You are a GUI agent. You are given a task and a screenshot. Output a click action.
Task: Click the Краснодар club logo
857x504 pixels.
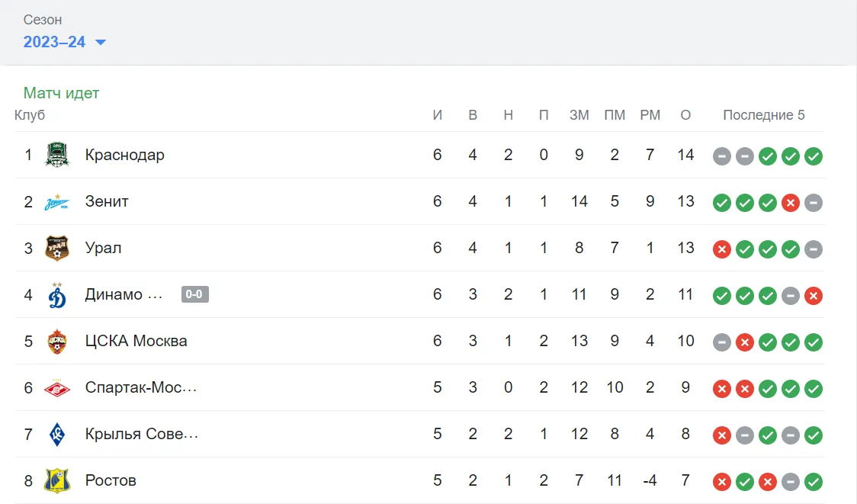(57, 155)
